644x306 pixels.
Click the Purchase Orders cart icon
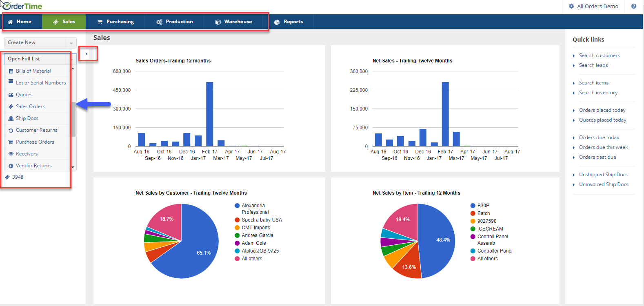(x=11, y=142)
